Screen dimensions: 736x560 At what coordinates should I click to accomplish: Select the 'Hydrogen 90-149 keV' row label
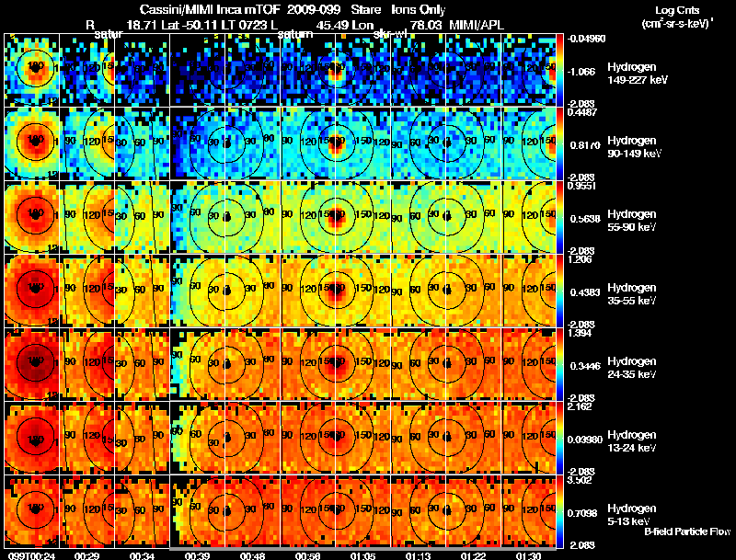[x=634, y=147]
